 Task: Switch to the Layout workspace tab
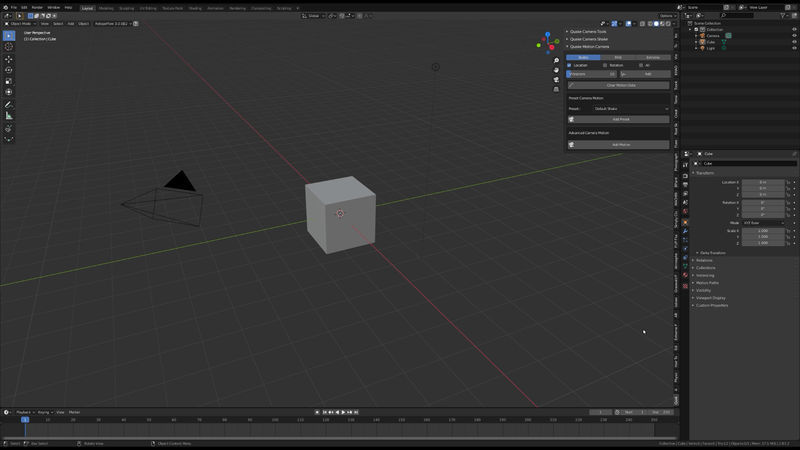[87, 8]
